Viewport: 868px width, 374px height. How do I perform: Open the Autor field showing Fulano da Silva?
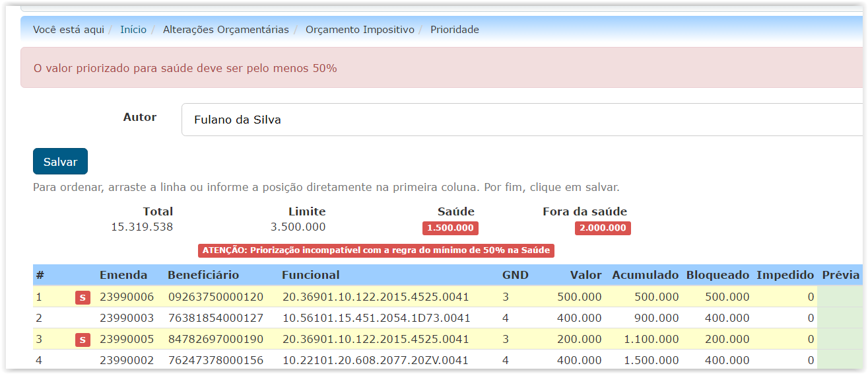point(521,120)
